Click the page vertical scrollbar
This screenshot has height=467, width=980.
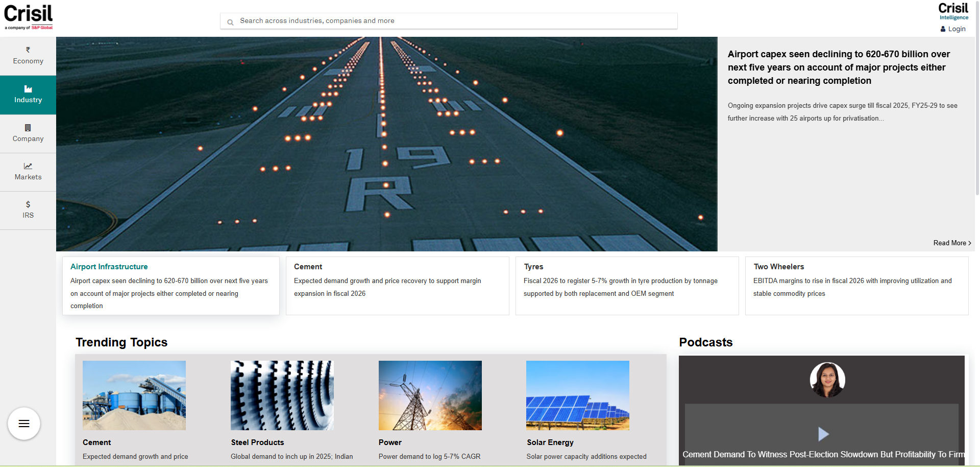pyautogui.click(x=977, y=102)
